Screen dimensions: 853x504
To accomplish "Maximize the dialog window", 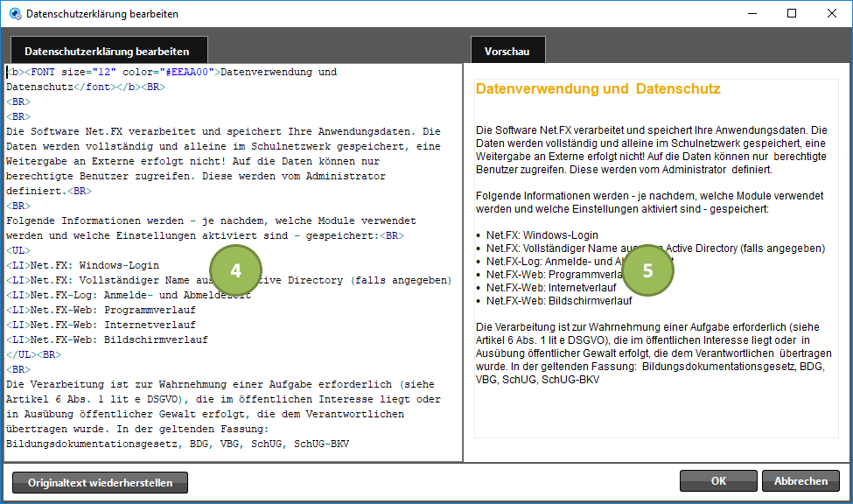I will (x=792, y=14).
